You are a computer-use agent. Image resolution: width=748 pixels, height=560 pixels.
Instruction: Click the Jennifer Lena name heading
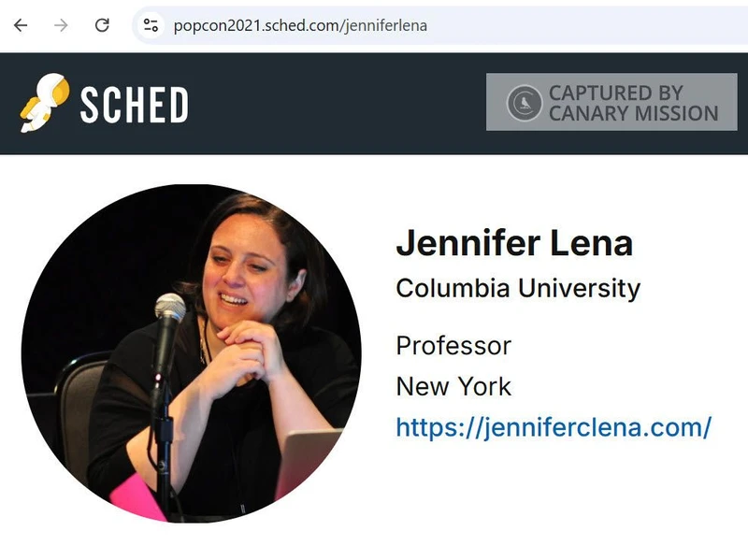click(x=514, y=243)
